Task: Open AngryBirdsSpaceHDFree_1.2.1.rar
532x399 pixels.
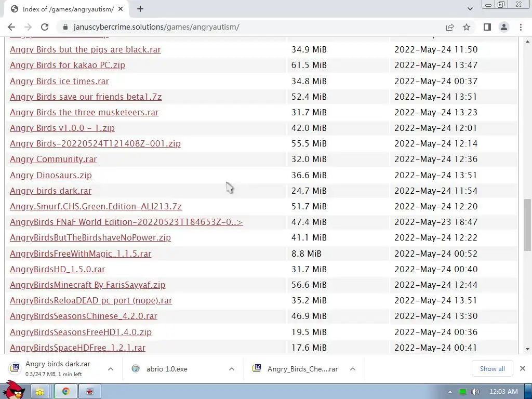Action: [78, 348]
